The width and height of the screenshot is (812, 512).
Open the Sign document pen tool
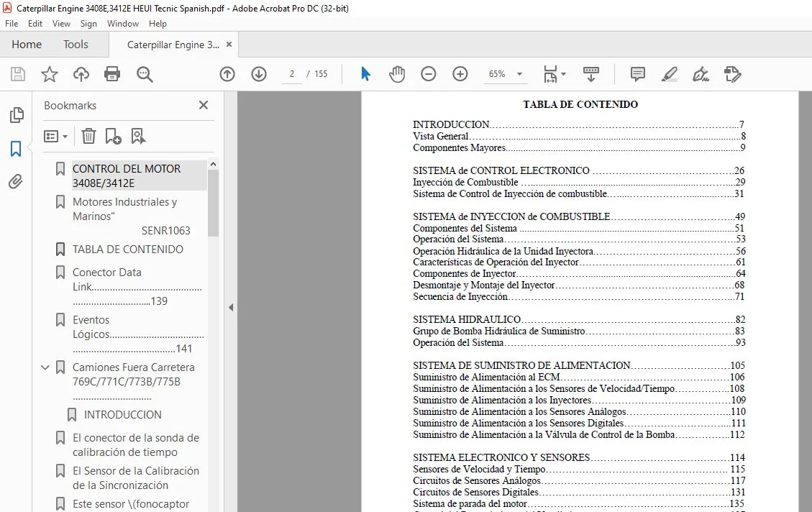pyautogui.click(x=701, y=74)
